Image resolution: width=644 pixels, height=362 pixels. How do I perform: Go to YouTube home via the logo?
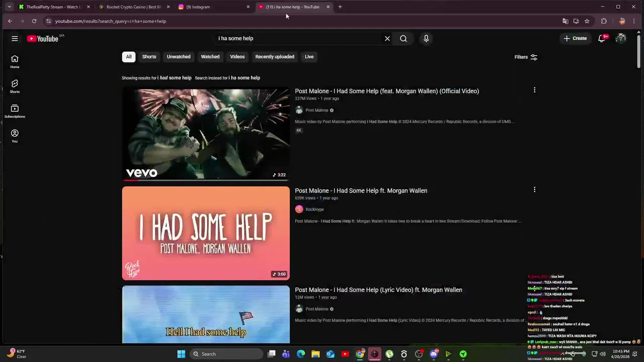pyautogui.click(x=43, y=38)
